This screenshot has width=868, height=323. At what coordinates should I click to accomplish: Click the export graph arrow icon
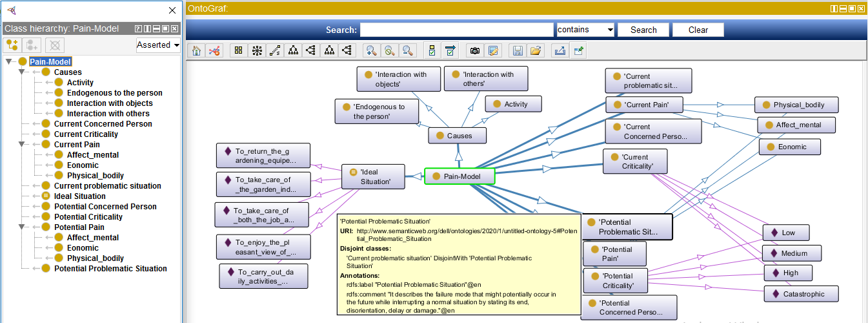560,50
